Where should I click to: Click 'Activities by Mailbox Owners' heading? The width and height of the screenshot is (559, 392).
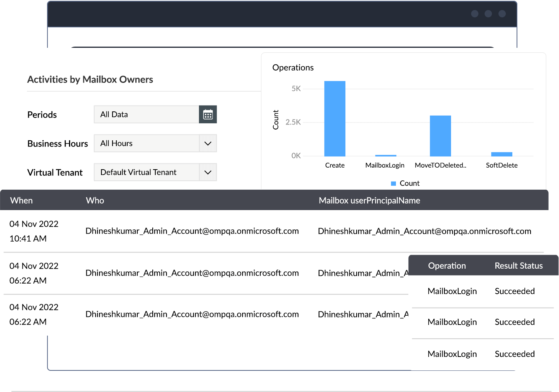pyautogui.click(x=90, y=79)
